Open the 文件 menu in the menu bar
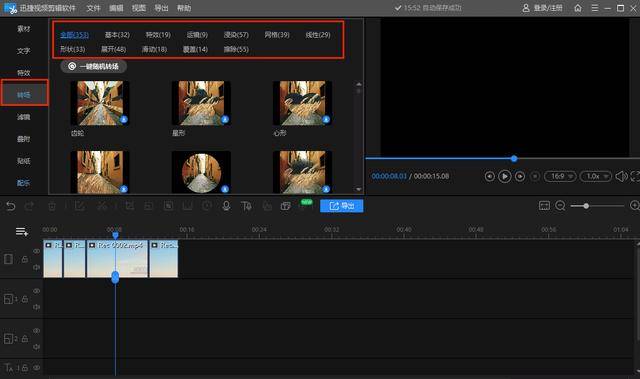Screen dimensions: 640x379 click(x=93, y=8)
